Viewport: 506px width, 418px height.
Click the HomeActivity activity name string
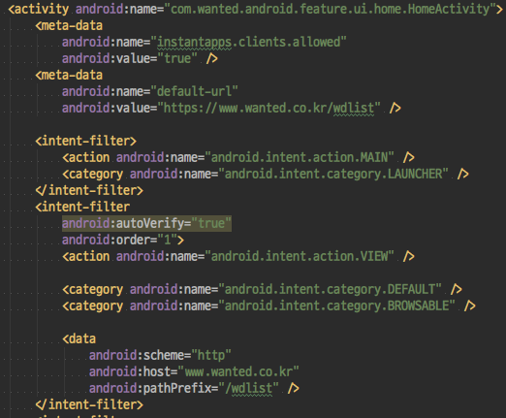(329, 9)
